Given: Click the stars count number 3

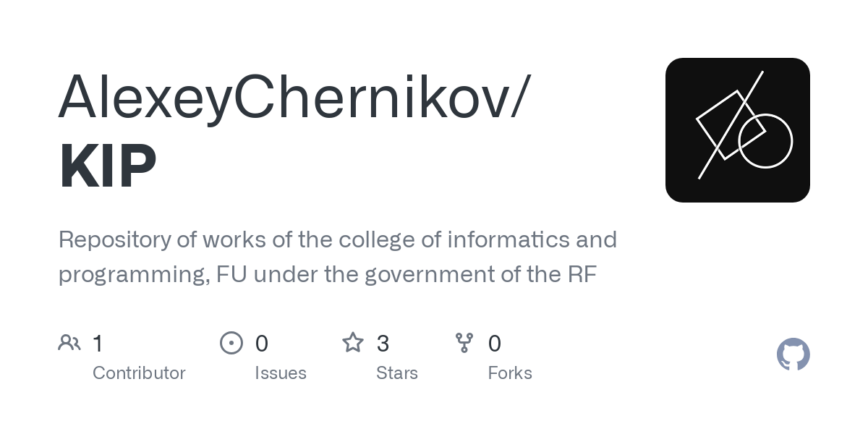Looking at the screenshot, I should pyautogui.click(x=383, y=343).
